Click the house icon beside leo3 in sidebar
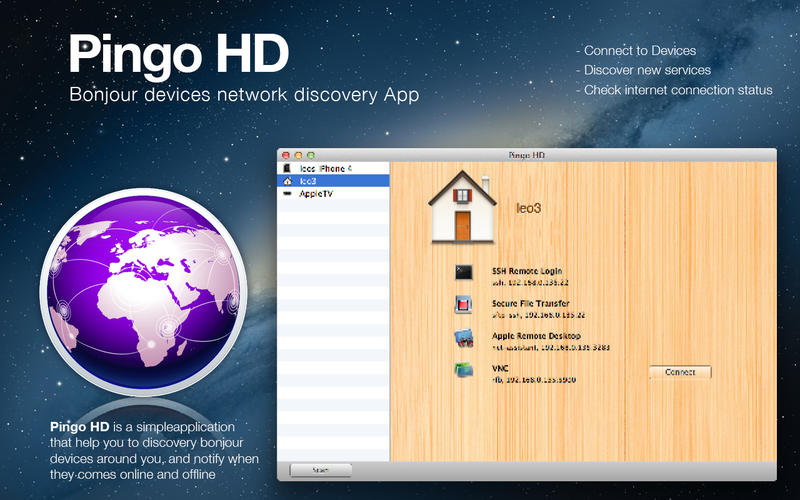The width and height of the screenshot is (800, 500). tap(287, 181)
